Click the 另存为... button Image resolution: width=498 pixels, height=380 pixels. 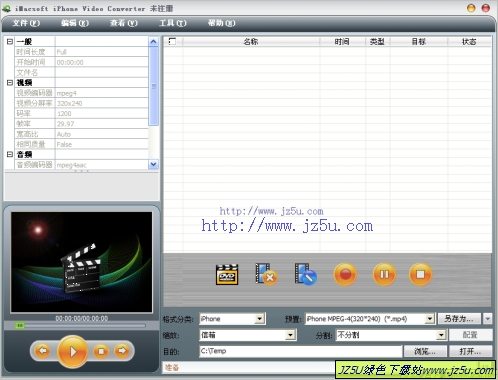[459, 319]
